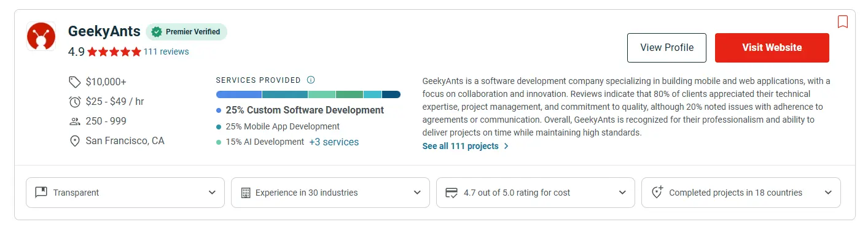Click the people icon beside 250 - 999

tap(75, 121)
